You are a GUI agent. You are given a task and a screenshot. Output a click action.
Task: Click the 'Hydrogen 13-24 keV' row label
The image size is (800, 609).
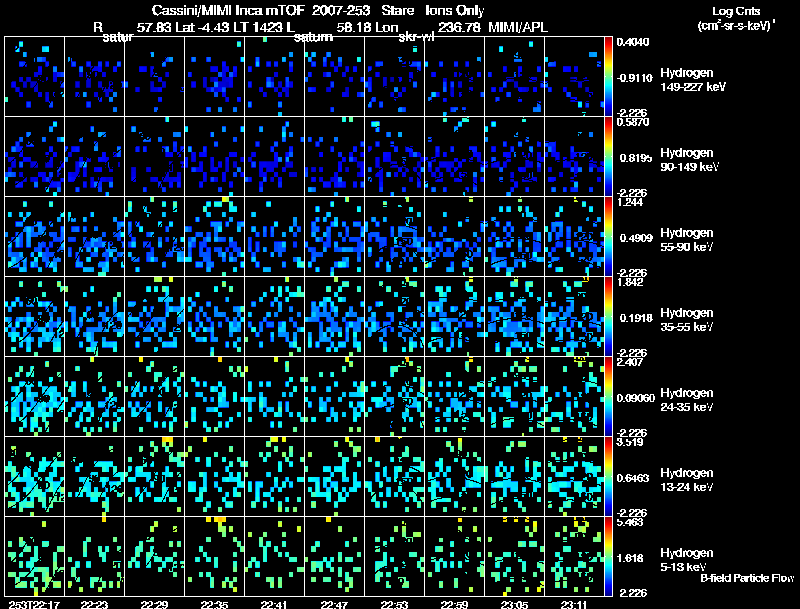click(687, 480)
